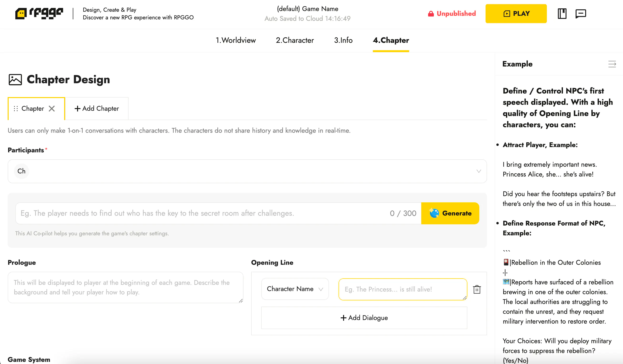Collapse the Example side panel
The width and height of the screenshot is (623, 364).
[612, 64]
